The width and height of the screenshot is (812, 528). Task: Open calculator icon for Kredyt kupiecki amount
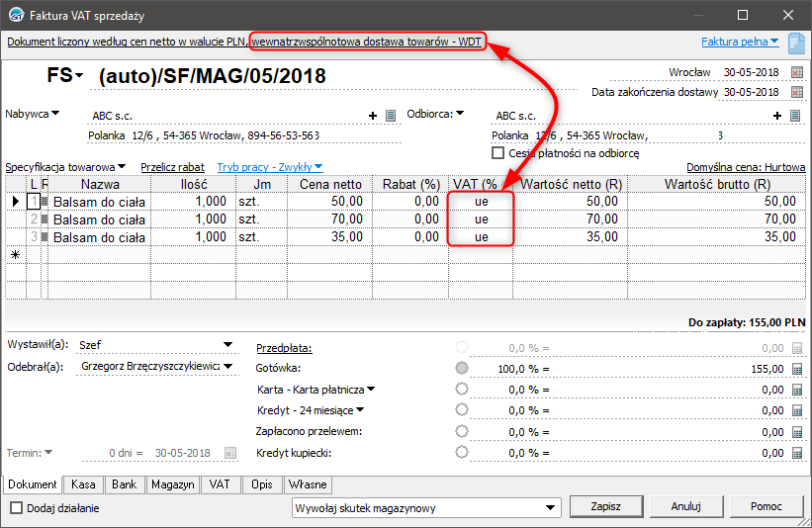(x=796, y=452)
